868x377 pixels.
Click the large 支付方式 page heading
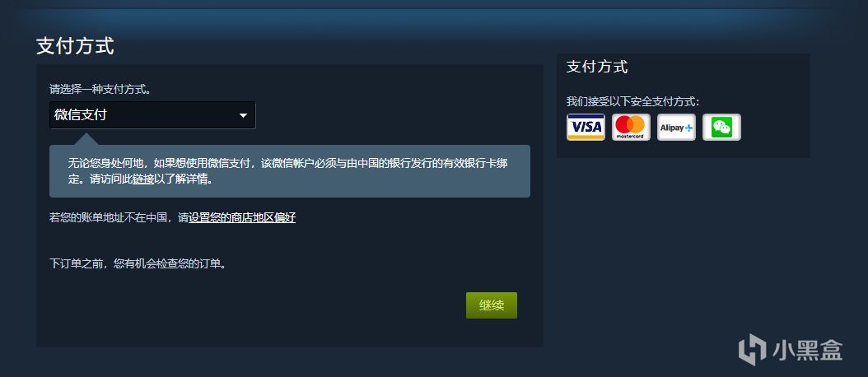[x=75, y=46]
